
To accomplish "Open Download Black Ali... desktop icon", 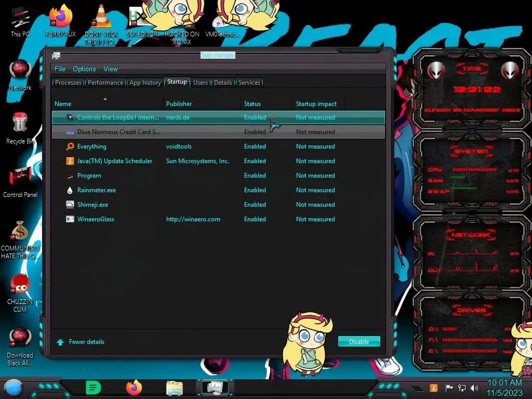I will click(x=20, y=346).
